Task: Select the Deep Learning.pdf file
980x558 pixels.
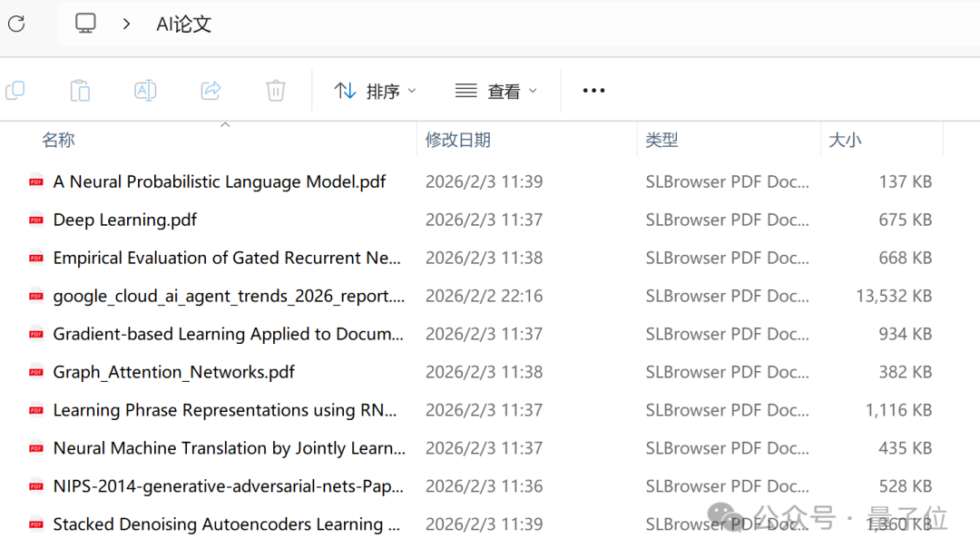Action: click(x=125, y=220)
